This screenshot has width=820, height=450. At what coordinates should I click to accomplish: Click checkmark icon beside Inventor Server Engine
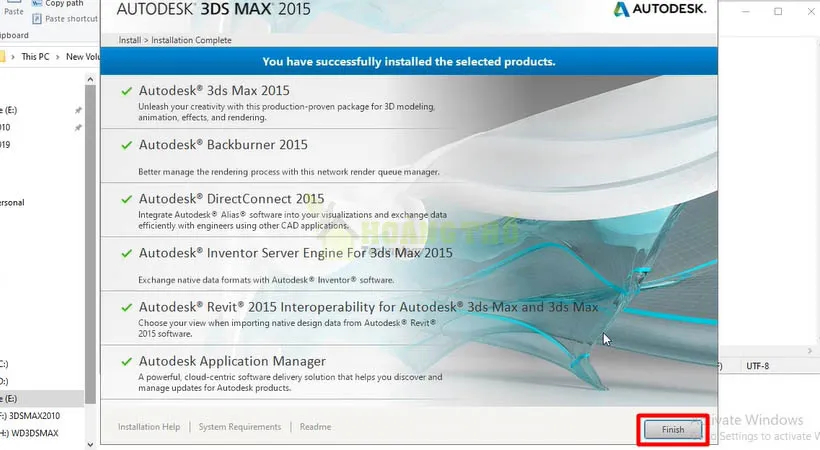pos(127,253)
